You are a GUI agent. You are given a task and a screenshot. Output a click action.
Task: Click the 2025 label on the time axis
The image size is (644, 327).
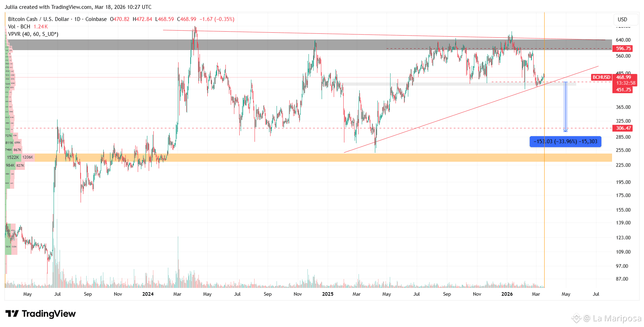pos(328,294)
